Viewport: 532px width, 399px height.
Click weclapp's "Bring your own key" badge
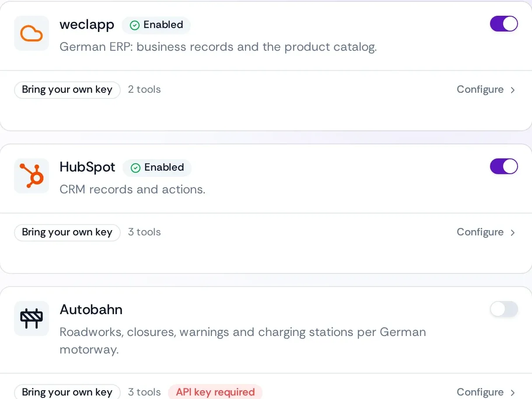click(x=67, y=90)
